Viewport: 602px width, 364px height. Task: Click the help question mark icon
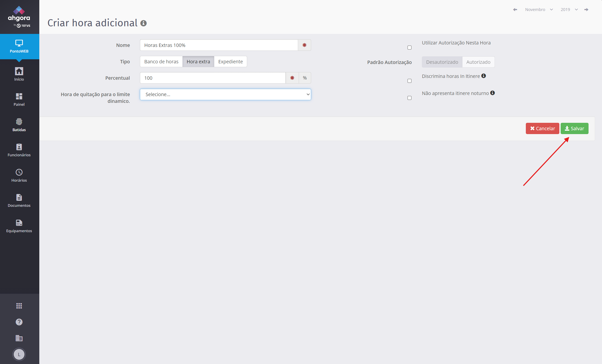(19, 322)
